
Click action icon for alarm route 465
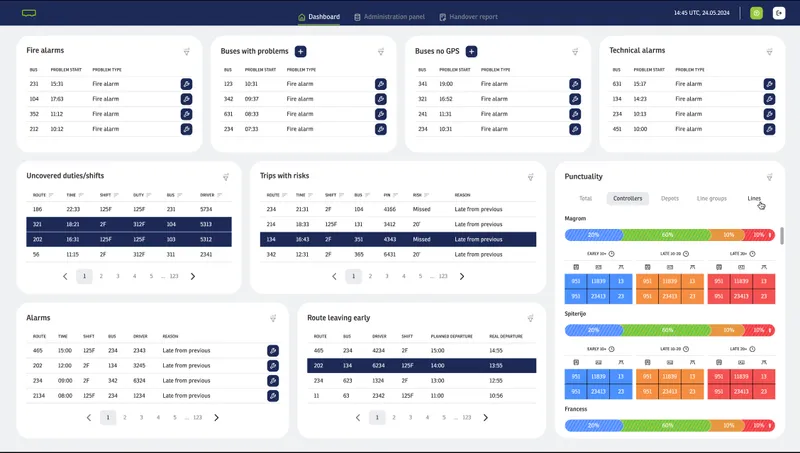[x=272, y=350]
